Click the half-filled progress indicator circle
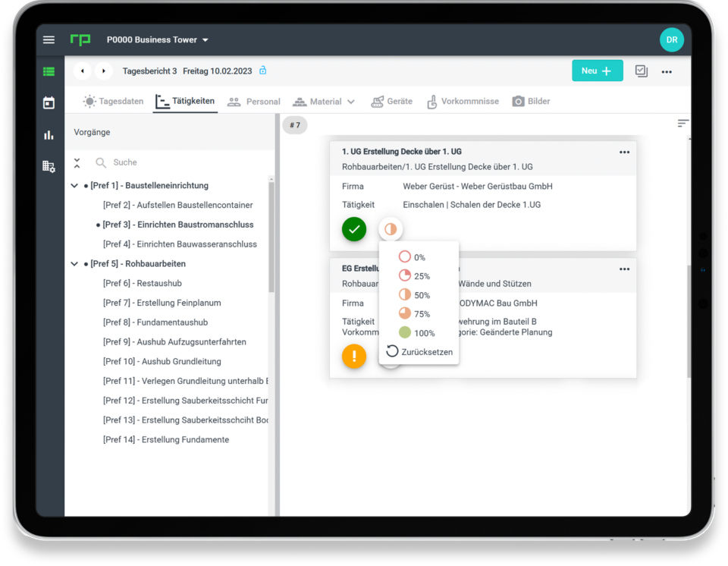728x566 pixels. 391,228
